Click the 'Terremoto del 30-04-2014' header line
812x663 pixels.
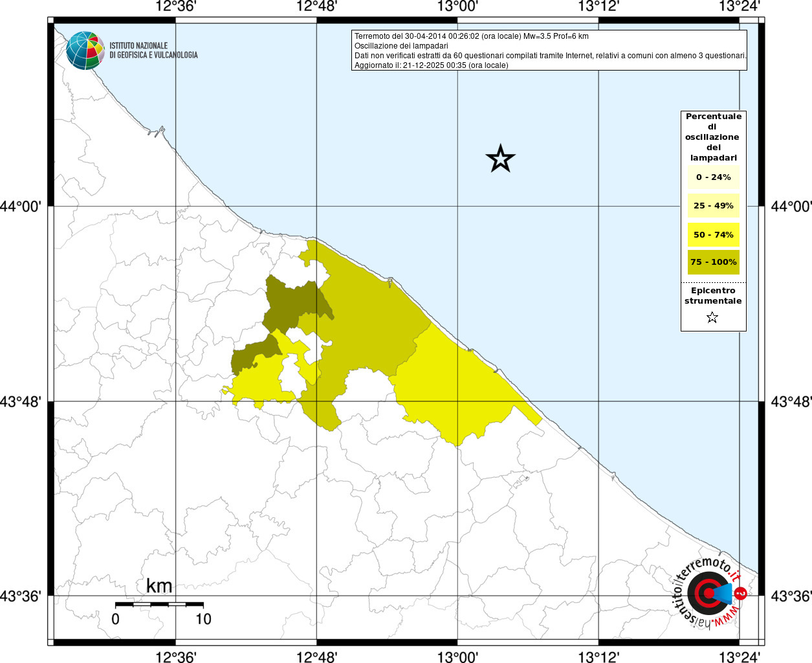(472, 36)
